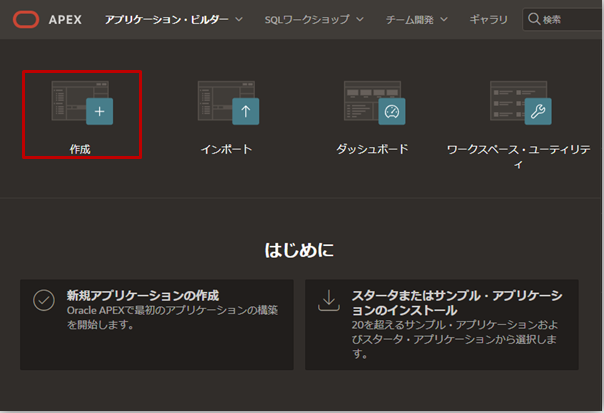Click the ダッシュボード text label
The image size is (604, 413).
coord(372,149)
